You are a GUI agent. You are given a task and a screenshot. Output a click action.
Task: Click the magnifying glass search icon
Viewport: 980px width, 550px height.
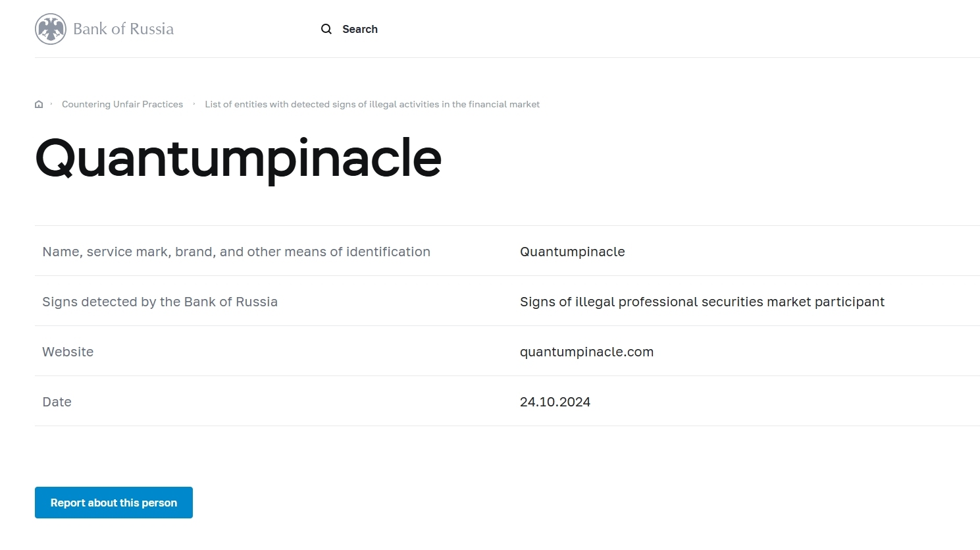point(326,29)
